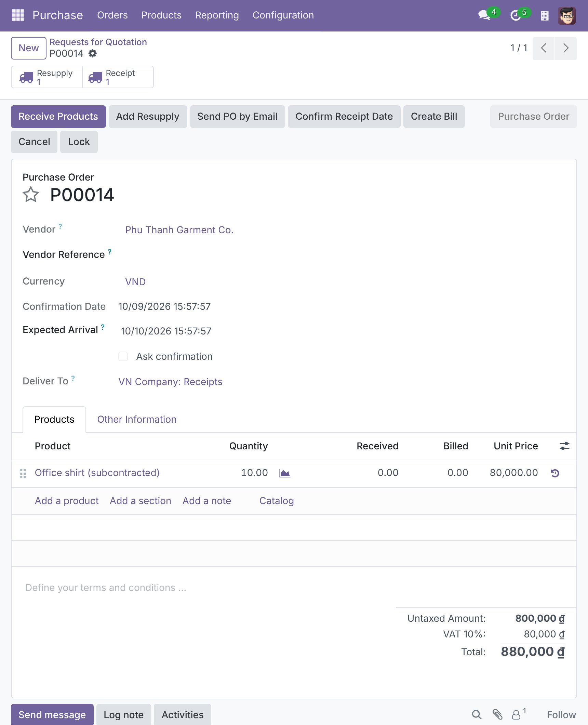Click Send PO by Email

tap(237, 117)
